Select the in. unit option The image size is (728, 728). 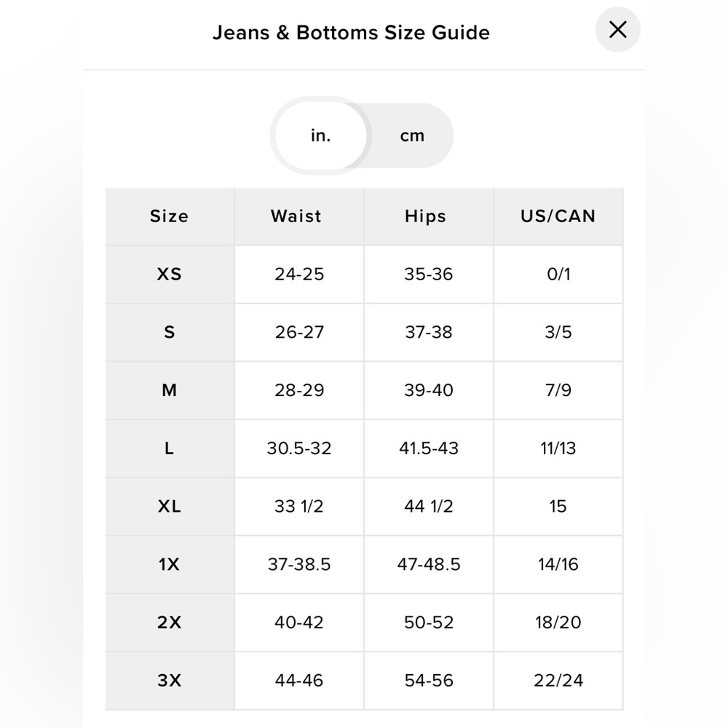click(321, 135)
